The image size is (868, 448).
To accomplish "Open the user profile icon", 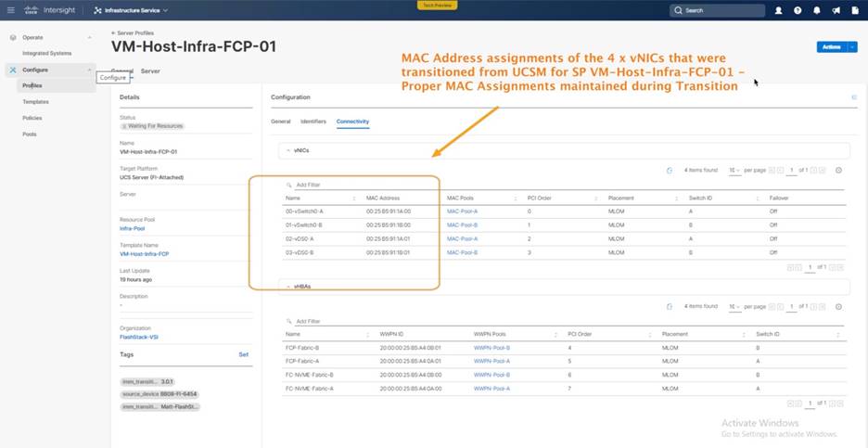I will (778, 10).
